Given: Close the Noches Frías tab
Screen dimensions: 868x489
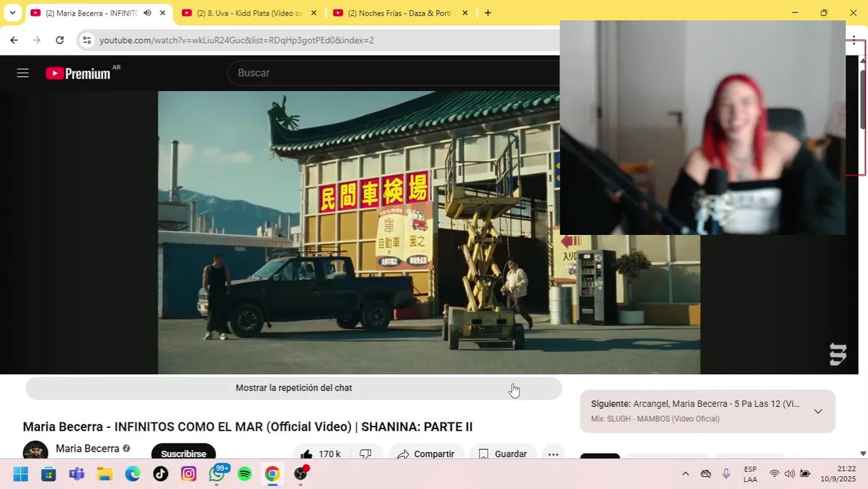Looking at the screenshot, I should [465, 13].
